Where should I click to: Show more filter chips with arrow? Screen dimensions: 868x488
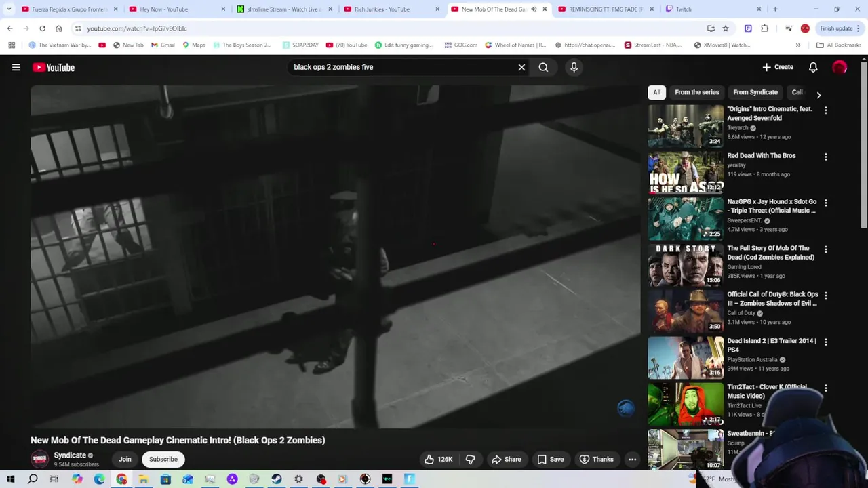(x=818, y=95)
